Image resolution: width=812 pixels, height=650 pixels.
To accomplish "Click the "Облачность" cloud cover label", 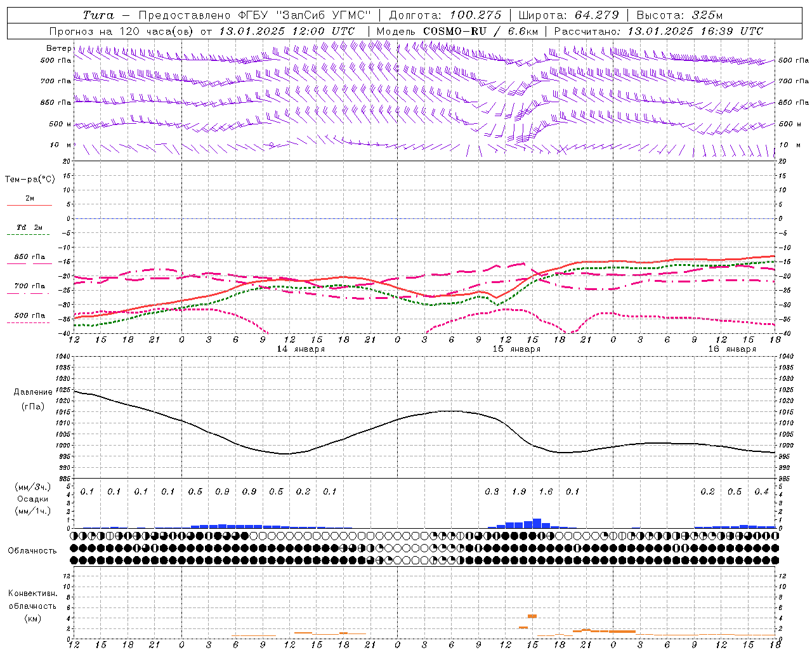I will pyautogui.click(x=32, y=550).
